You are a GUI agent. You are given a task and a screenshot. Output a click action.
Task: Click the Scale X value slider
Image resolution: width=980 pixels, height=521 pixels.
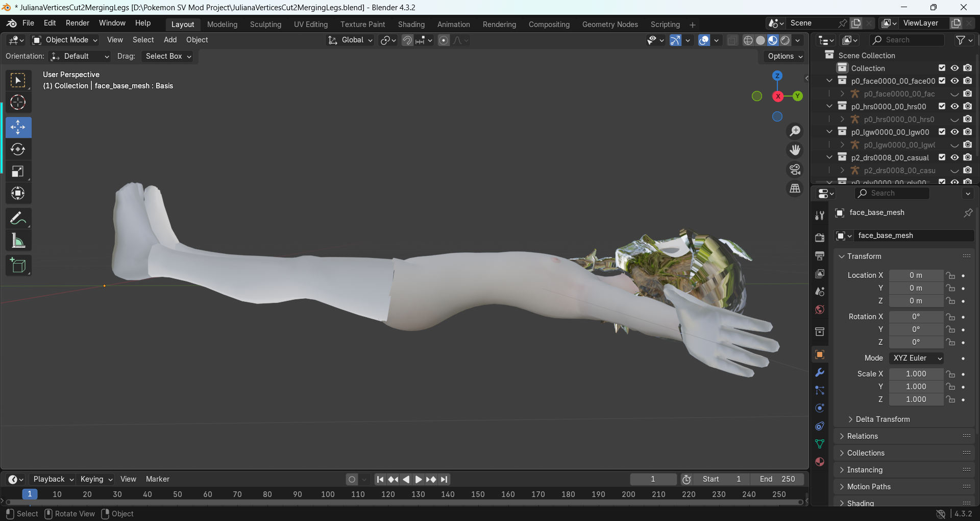916,374
